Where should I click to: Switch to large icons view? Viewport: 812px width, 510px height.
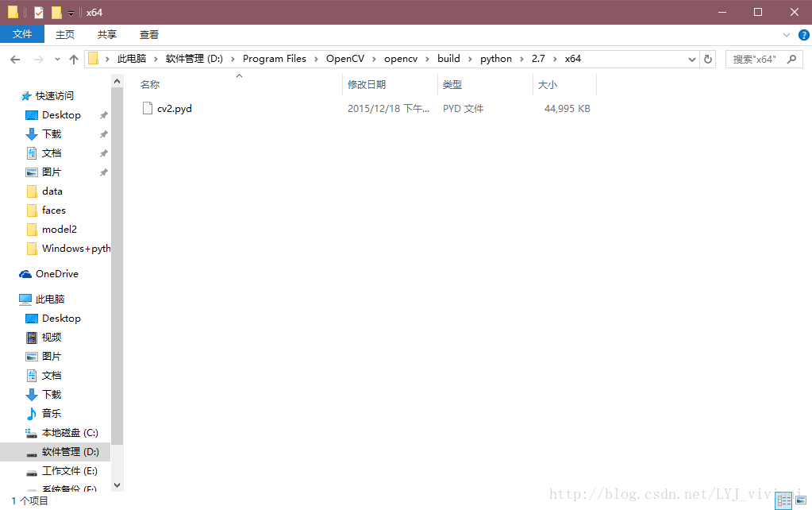coord(801,500)
